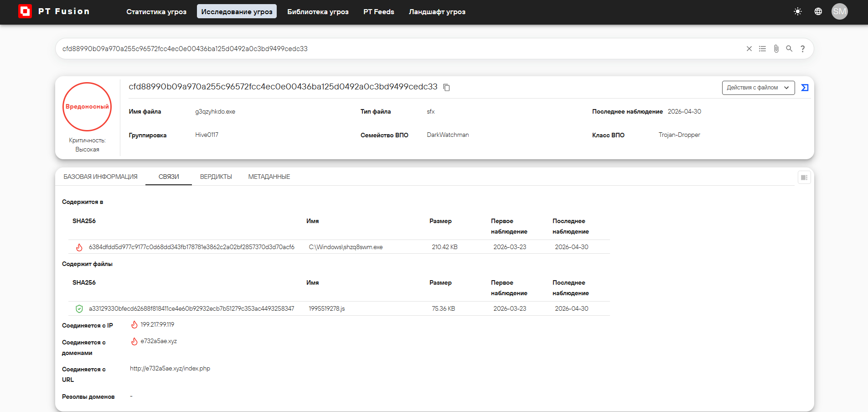
Task: Toggle the side panel layout icon
Action: (804, 177)
